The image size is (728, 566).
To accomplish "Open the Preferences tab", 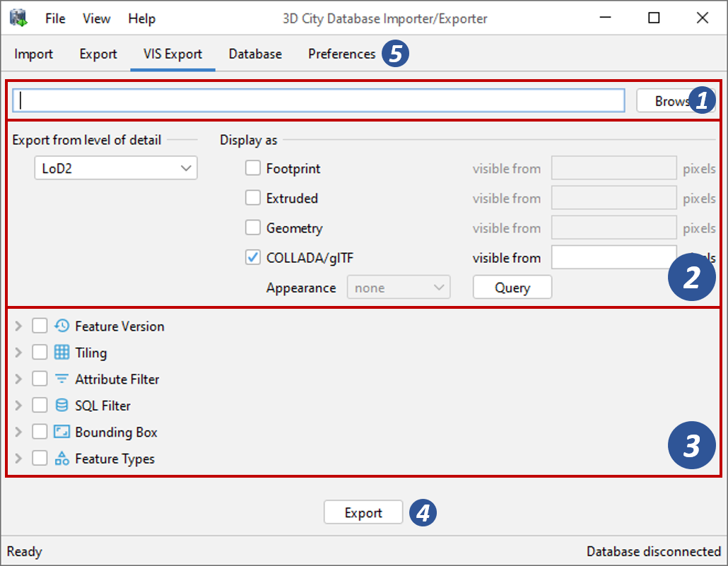I will click(341, 54).
